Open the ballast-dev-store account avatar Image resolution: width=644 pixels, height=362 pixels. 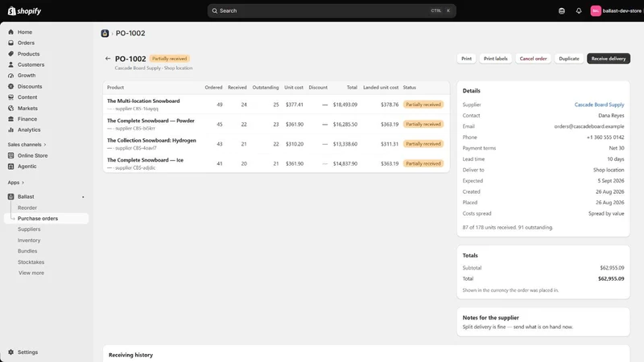pyautogui.click(x=596, y=10)
